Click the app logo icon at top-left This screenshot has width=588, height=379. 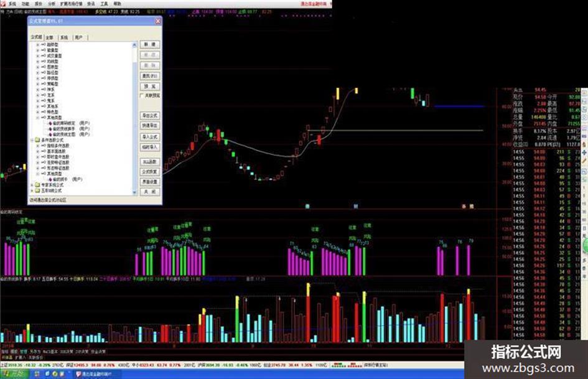[x=3, y=4]
